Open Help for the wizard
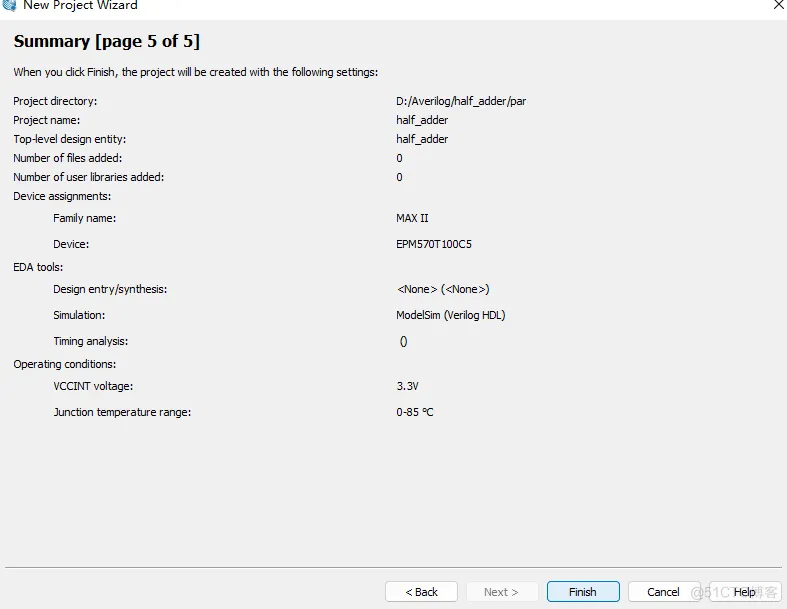 (x=744, y=592)
